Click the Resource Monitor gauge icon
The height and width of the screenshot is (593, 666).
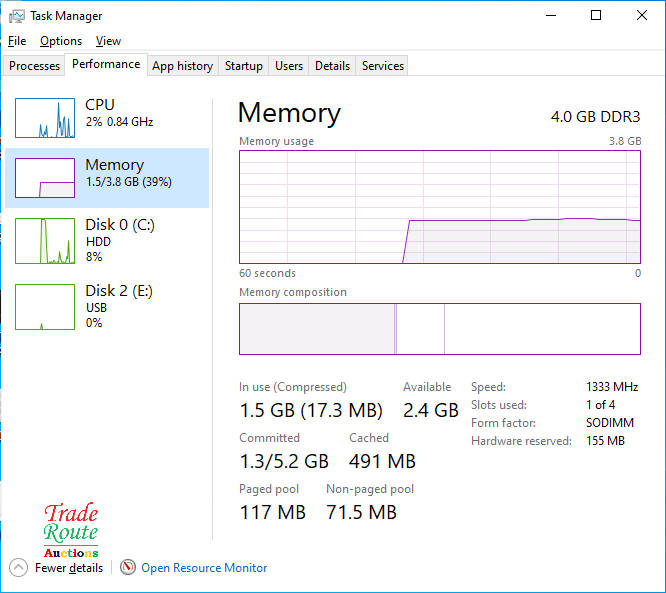coord(128,567)
